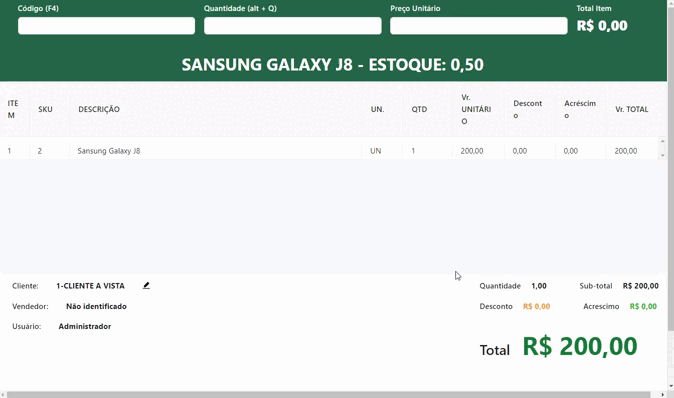The height and width of the screenshot is (398, 674).
Task: Click the UN. column header
Action: (377, 109)
